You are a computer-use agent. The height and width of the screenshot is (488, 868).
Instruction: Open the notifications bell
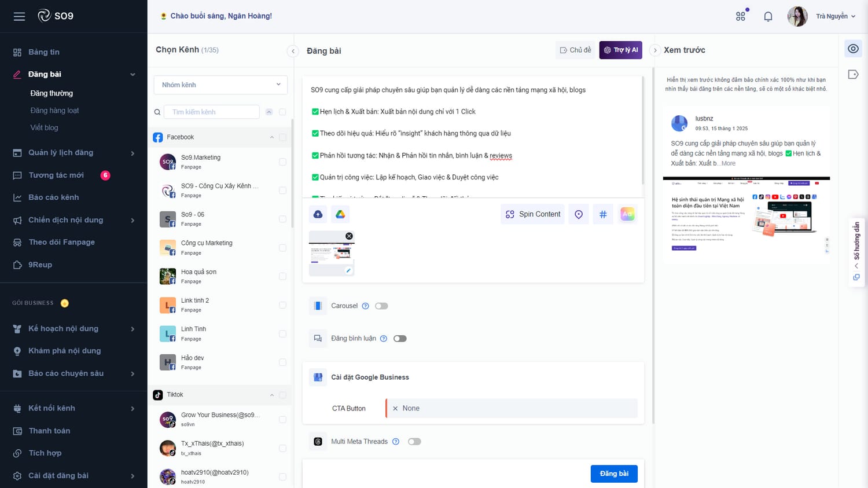point(768,16)
